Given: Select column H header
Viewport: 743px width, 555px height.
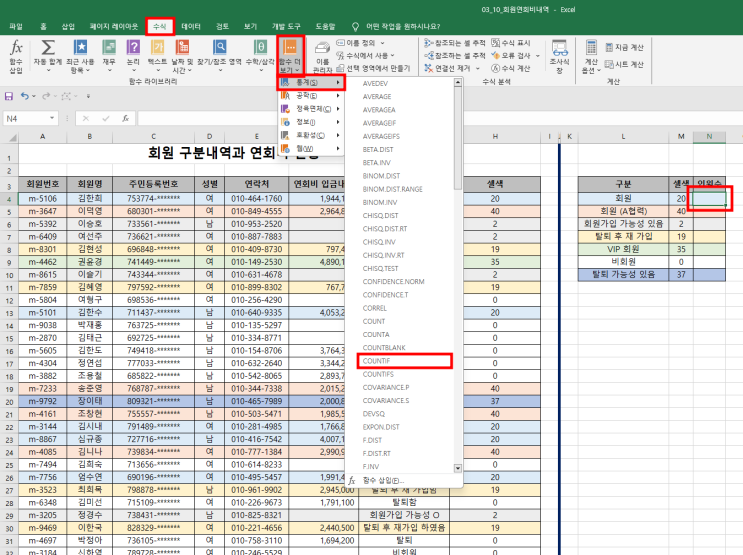Looking at the screenshot, I should (495, 137).
